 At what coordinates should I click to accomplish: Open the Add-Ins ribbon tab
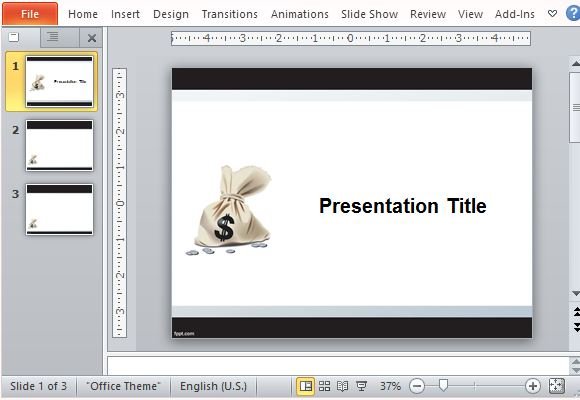click(515, 14)
